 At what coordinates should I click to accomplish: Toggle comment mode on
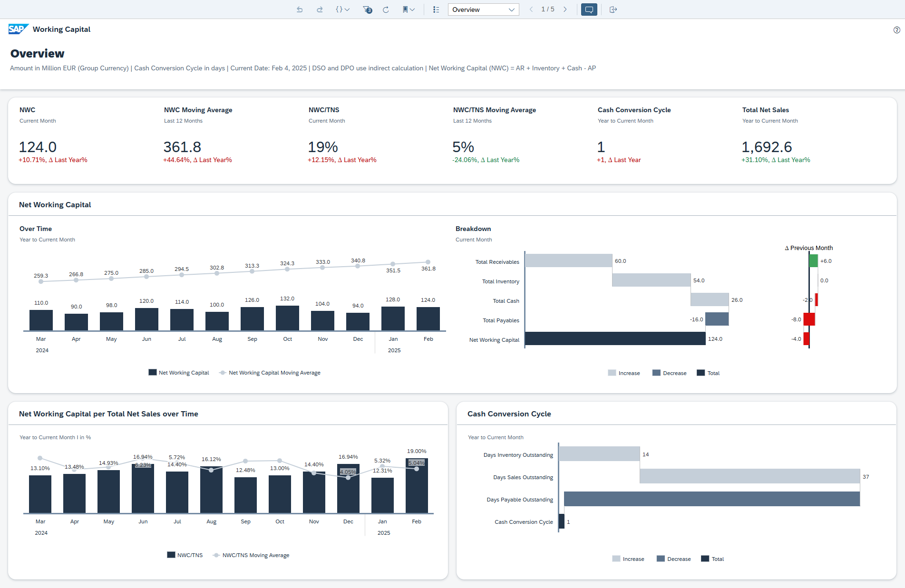[589, 9]
